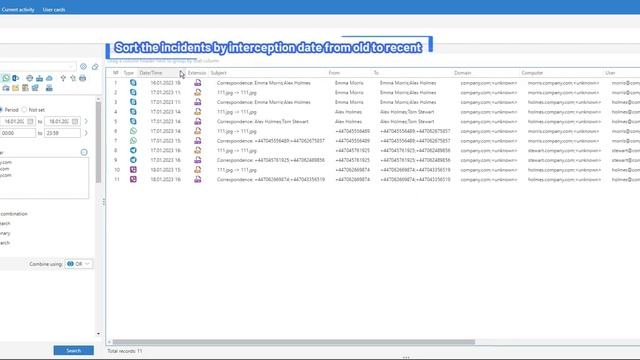Click the Viber icon in row 10
Viewport: 640px width, 360px height.
133,169
